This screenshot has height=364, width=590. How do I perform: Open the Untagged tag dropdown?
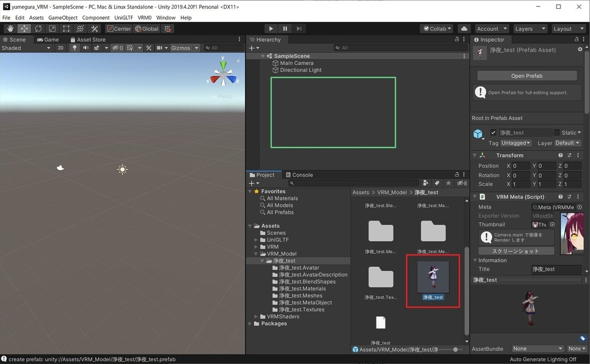tap(516, 143)
